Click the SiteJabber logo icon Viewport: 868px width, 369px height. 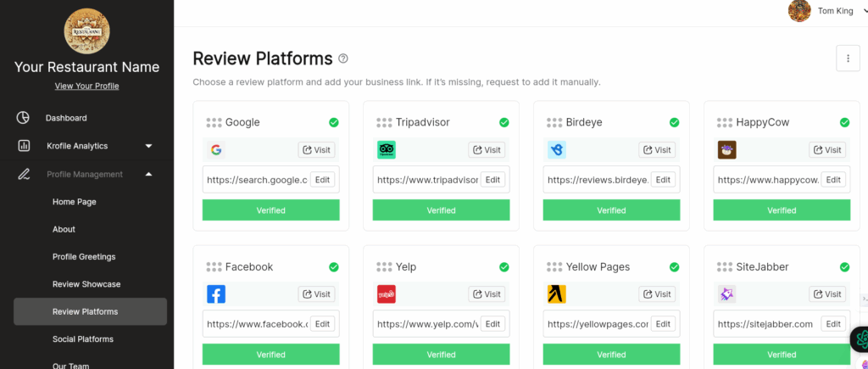tap(726, 294)
